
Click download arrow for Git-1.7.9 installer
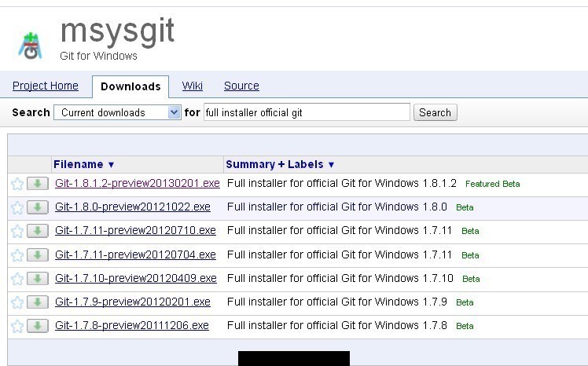38,302
